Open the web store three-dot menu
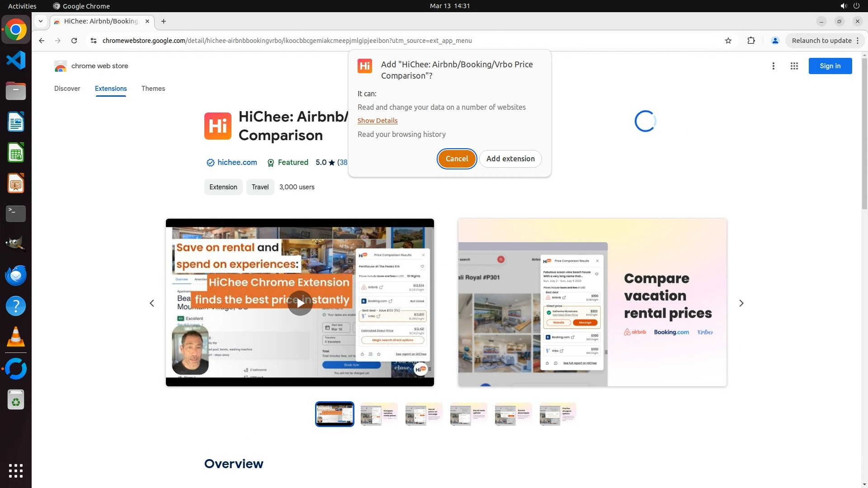 point(773,66)
